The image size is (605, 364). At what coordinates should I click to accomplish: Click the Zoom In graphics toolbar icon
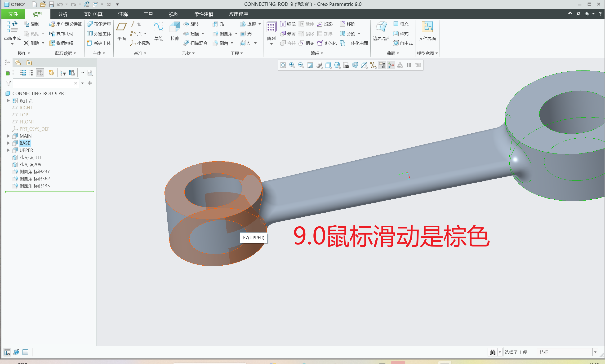pos(292,65)
